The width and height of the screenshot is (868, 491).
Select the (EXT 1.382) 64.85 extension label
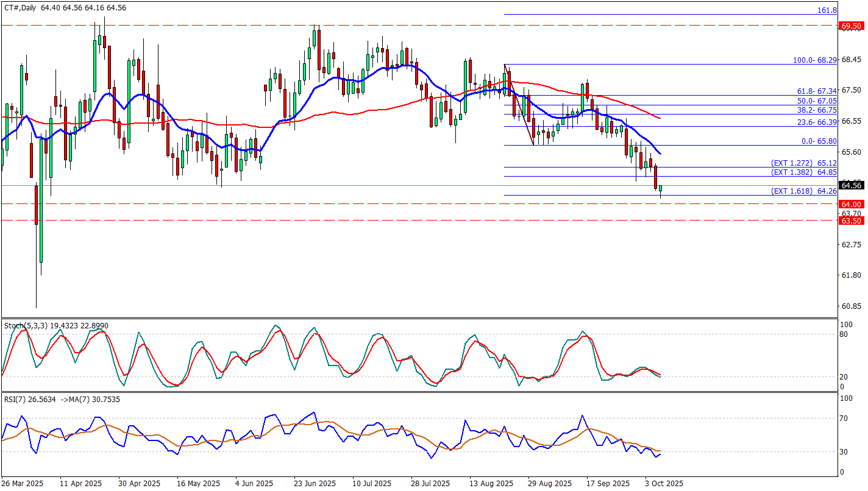click(x=804, y=172)
